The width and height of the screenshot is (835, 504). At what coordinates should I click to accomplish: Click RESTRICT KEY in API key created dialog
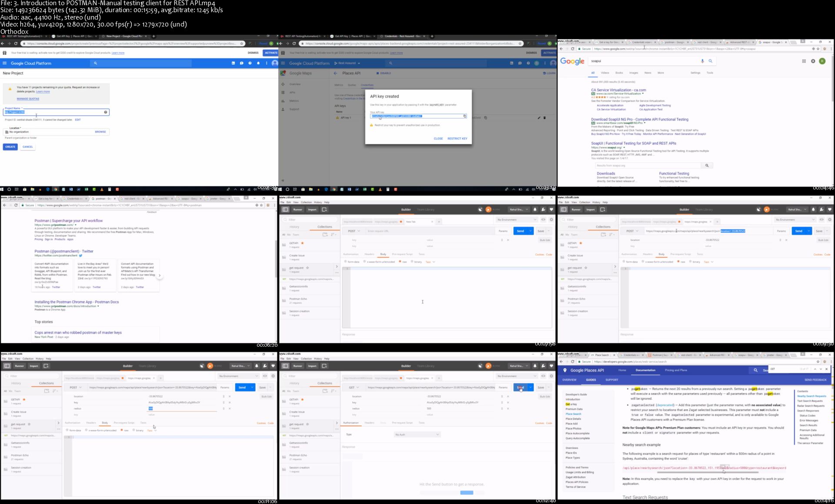tap(457, 139)
